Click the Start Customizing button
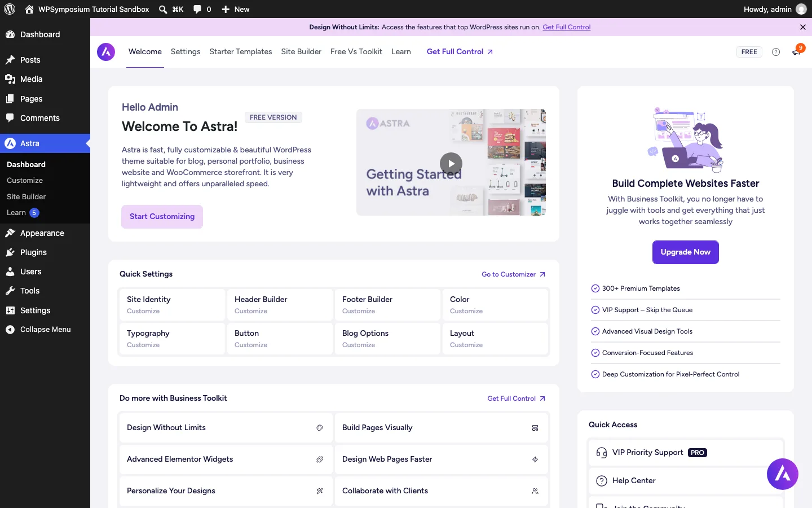Image resolution: width=812 pixels, height=508 pixels. (x=162, y=217)
